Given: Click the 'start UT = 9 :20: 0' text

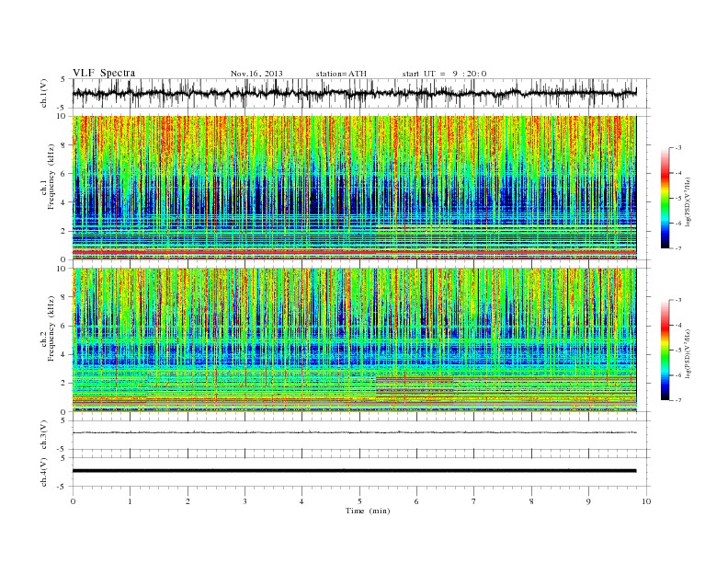Looking at the screenshot, I should tap(444, 74).
